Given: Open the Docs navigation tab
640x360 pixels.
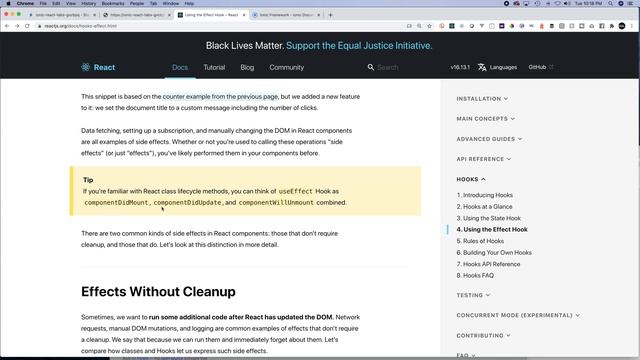Looking at the screenshot, I should 180,67.
